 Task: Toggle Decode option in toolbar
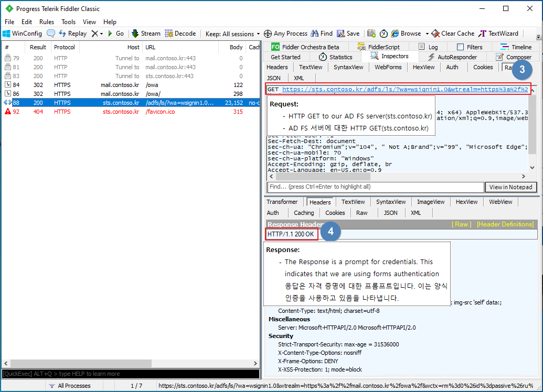click(180, 34)
